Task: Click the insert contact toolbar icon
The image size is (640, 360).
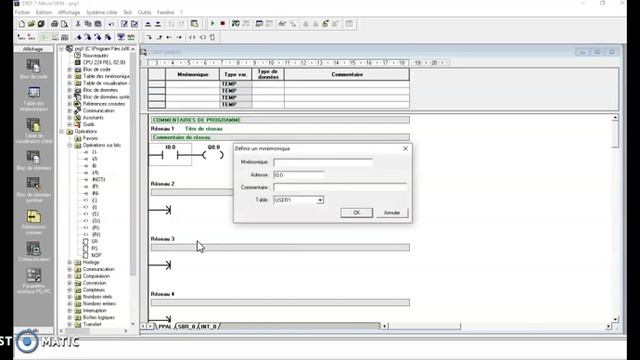Action: click(192, 37)
